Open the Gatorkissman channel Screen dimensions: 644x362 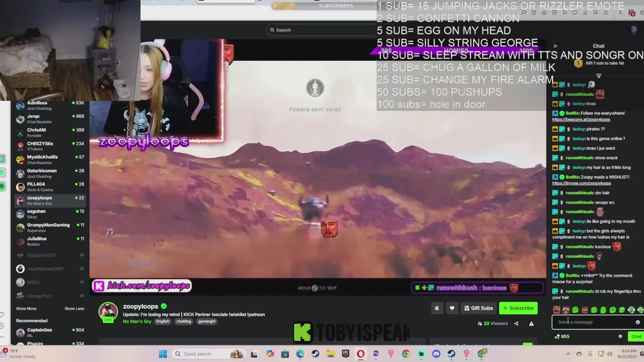(x=50, y=173)
